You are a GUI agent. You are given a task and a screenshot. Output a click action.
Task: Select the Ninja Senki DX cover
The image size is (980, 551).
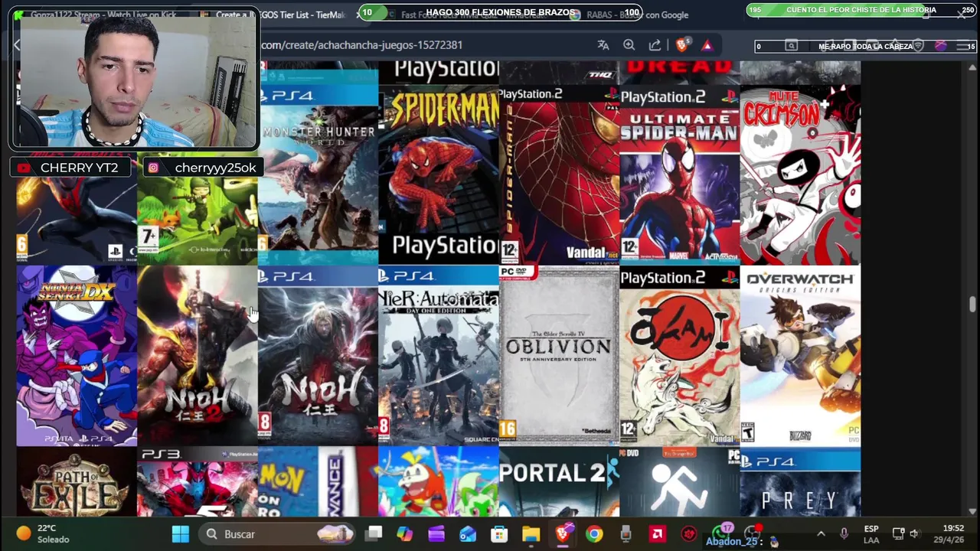[77, 356]
